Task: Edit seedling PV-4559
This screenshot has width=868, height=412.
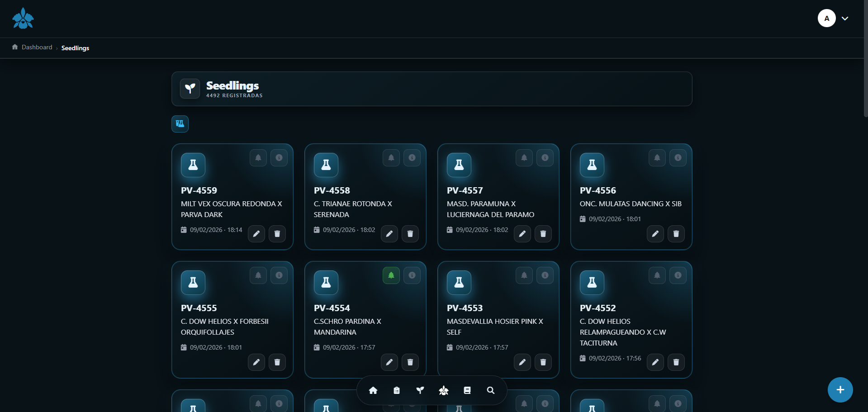Action: pyautogui.click(x=256, y=234)
